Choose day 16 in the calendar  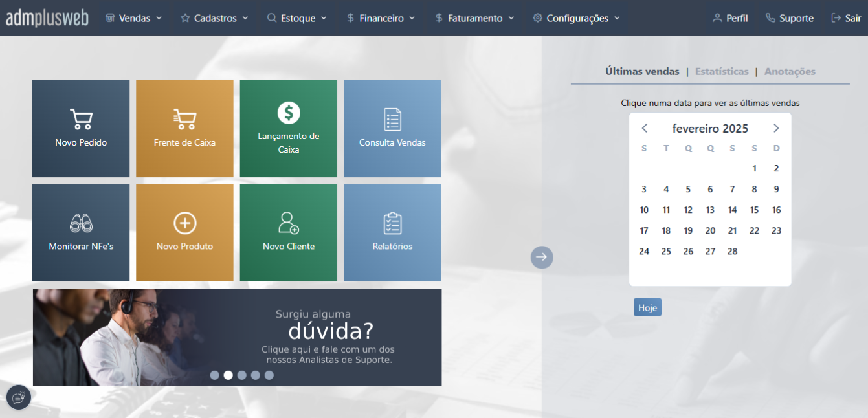[x=776, y=210]
